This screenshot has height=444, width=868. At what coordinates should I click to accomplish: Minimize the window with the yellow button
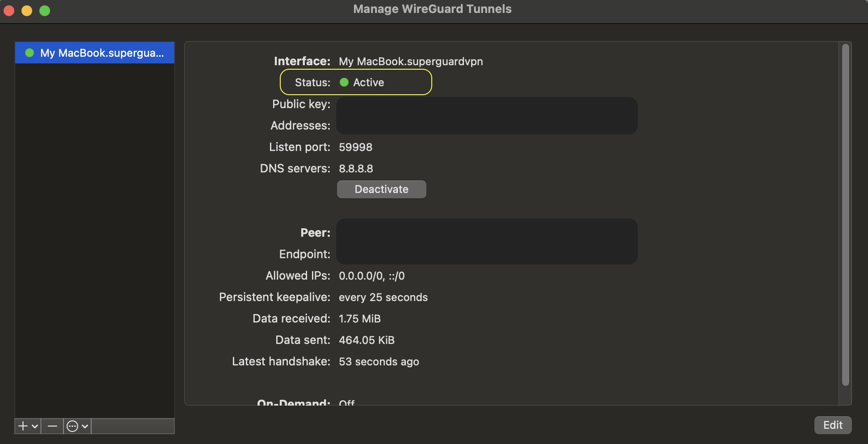click(x=27, y=10)
